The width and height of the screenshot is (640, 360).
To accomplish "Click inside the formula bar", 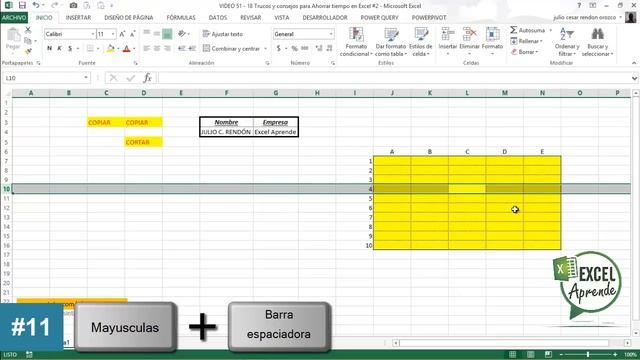I will pyautogui.click(x=394, y=78).
